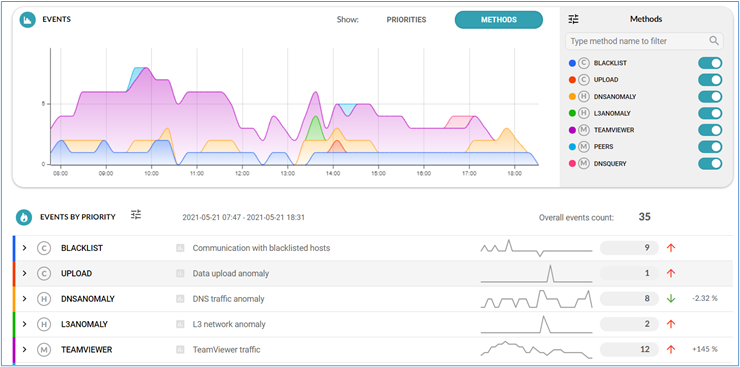This screenshot has width=740, height=367.
Task: Disable the BLACKLIST method toggle
Action: pyautogui.click(x=710, y=63)
